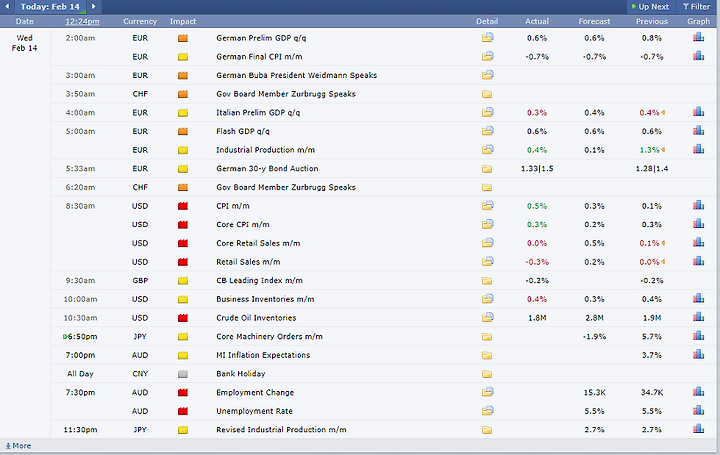The width and height of the screenshot is (720, 455).
Task: Show graph for Unemployment Rate
Action: pyautogui.click(x=698, y=410)
